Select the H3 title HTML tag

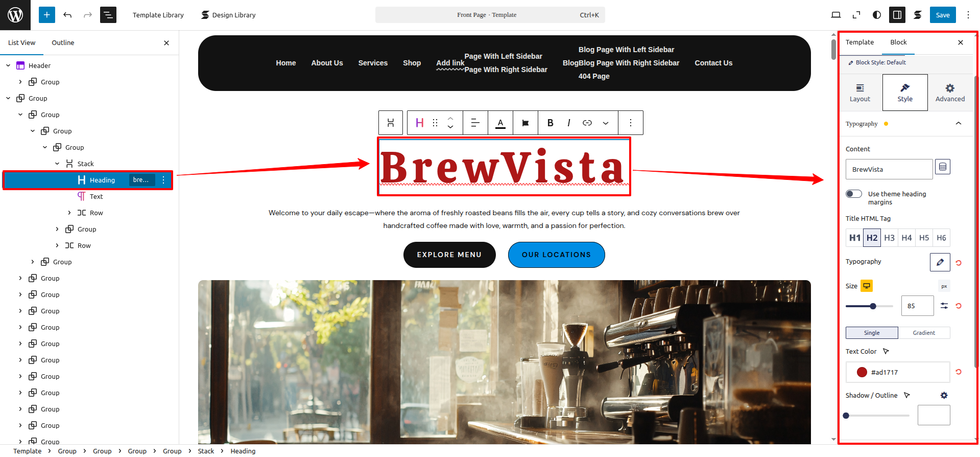pos(889,238)
